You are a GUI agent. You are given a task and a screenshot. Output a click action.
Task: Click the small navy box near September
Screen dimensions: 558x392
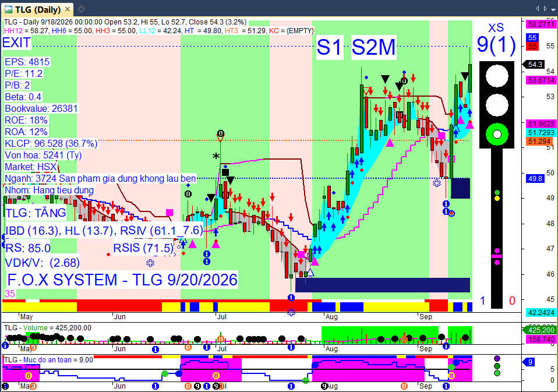(461, 188)
